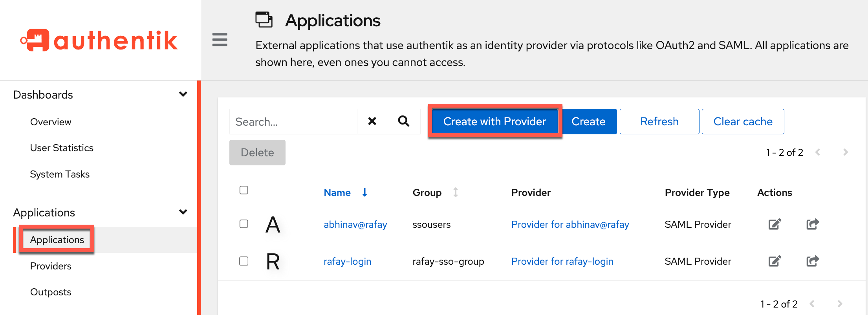Image resolution: width=868 pixels, height=315 pixels.
Task: Open the abhinav@rafay application link
Action: (355, 224)
